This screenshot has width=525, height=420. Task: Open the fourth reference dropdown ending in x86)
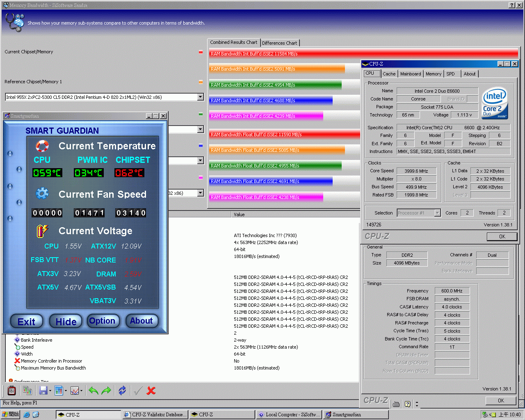(201, 193)
